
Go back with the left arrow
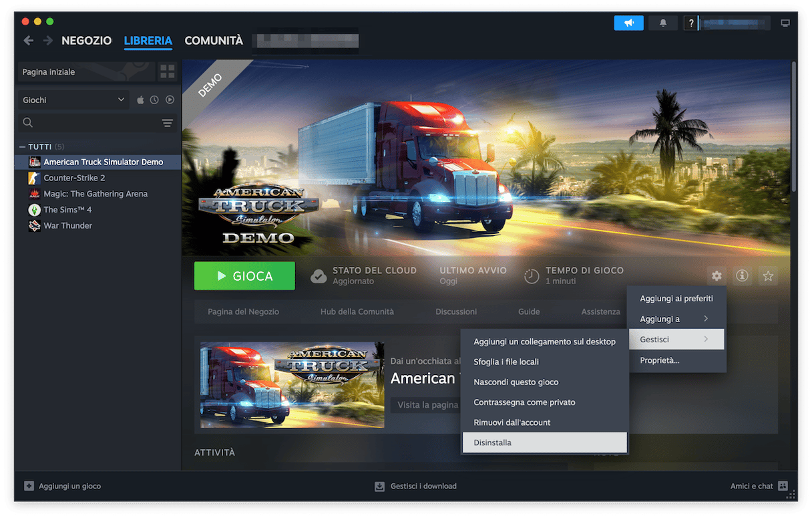[x=28, y=41]
